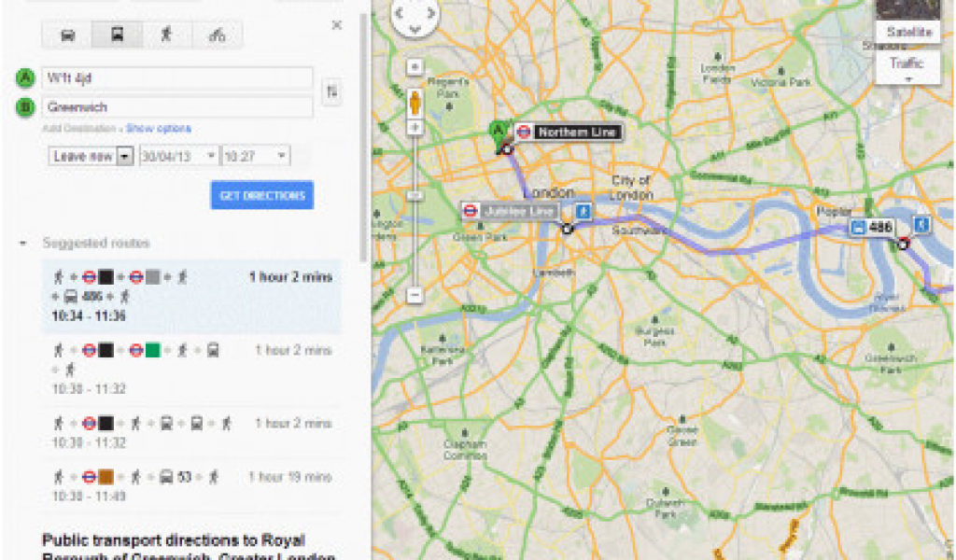This screenshot has width=956, height=560.
Task: Select the walking travel mode
Action: (x=167, y=35)
